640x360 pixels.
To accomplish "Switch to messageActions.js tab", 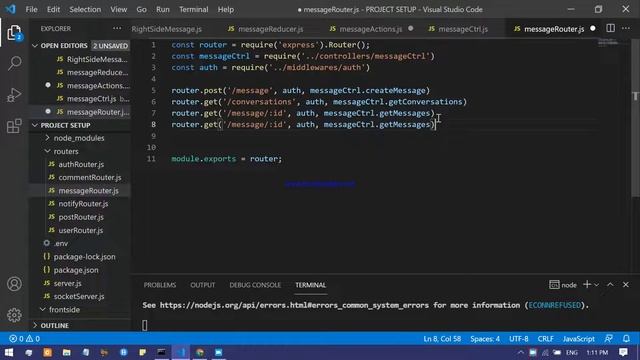I will pyautogui.click(x=371, y=29).
